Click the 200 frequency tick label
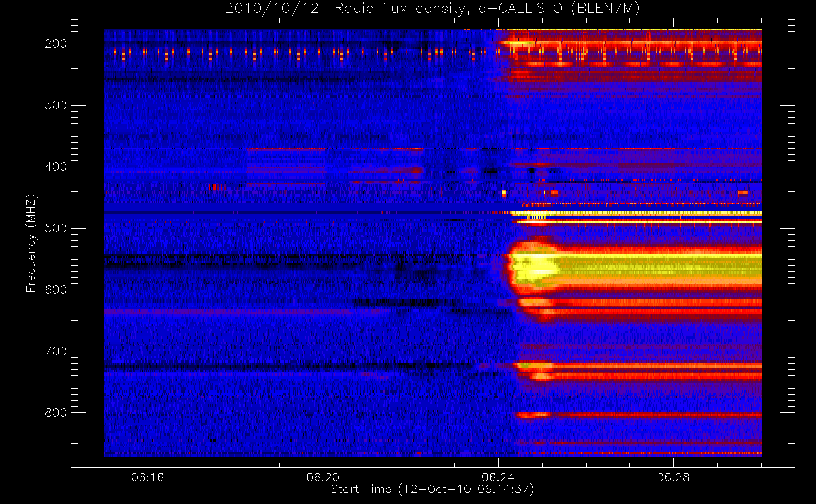The height and width of the screenshot is (504, 816). tap(56, 44)
